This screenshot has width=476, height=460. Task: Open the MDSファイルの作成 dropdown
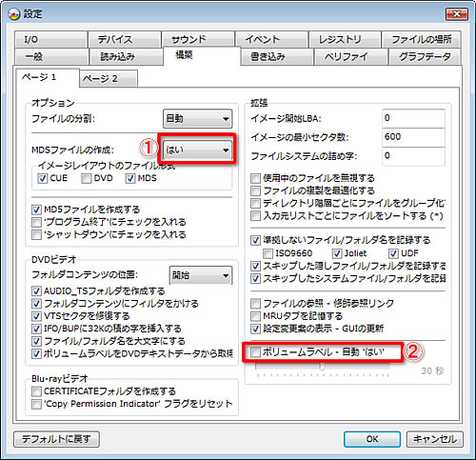pyautogui.click(x=197, y=150)
